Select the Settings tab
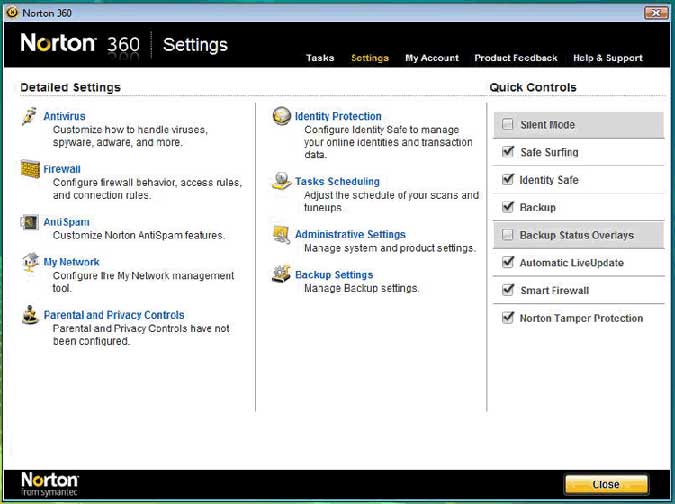This screenshot has width=675, height=504. pyautogui.click(x=370, y=58)
